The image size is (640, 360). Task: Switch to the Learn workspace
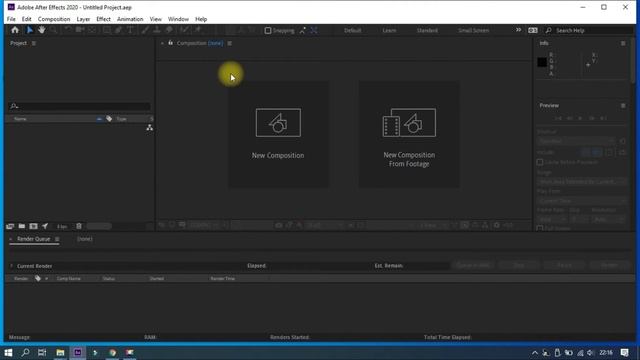389,31
